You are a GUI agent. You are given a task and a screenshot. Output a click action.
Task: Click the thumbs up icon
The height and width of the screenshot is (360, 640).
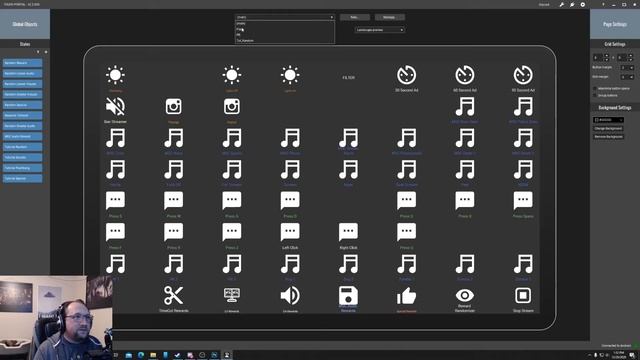click(406, 296)
